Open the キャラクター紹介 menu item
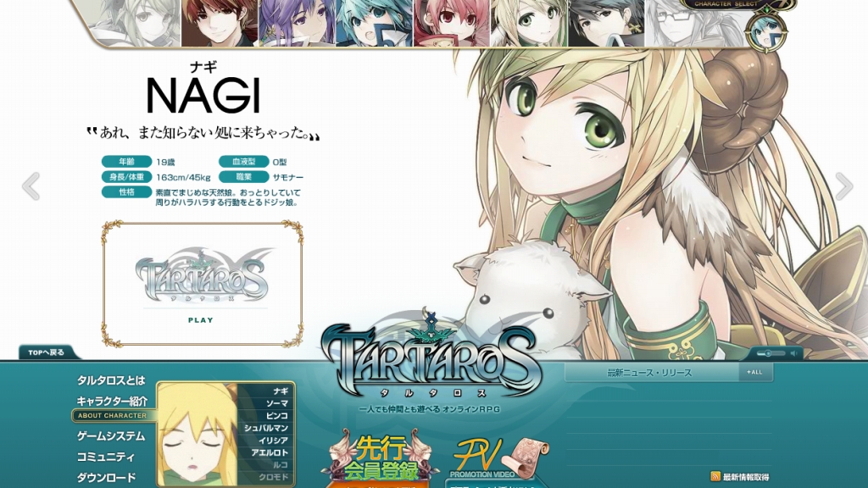This screenshot has width=868, height=488. pos(113,401)
